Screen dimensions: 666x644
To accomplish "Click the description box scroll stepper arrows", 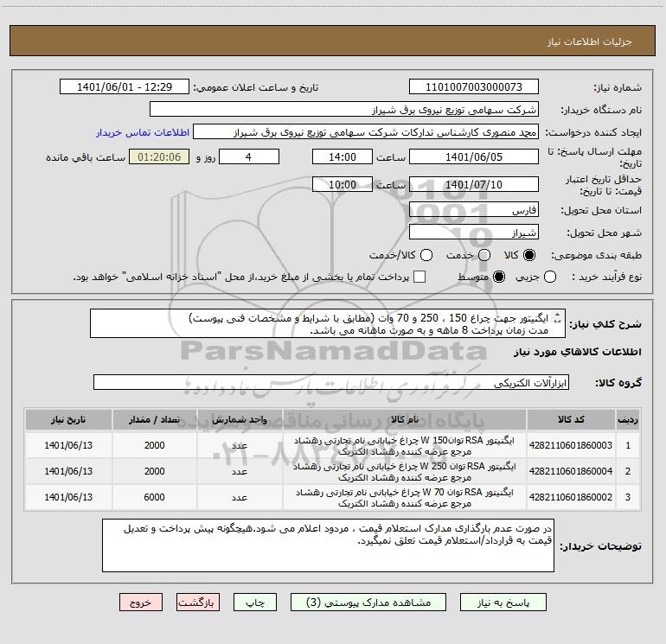I will (558, 317).
